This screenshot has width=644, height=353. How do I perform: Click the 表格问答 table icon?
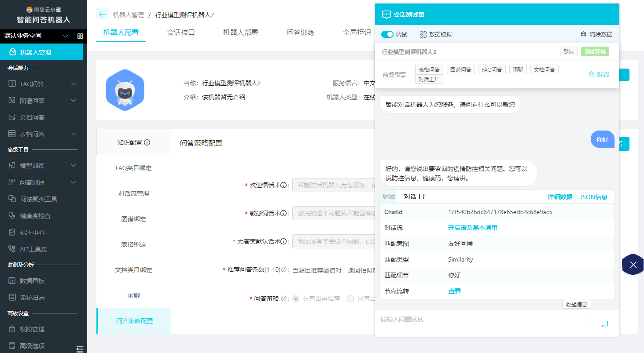tap(12, 134)
